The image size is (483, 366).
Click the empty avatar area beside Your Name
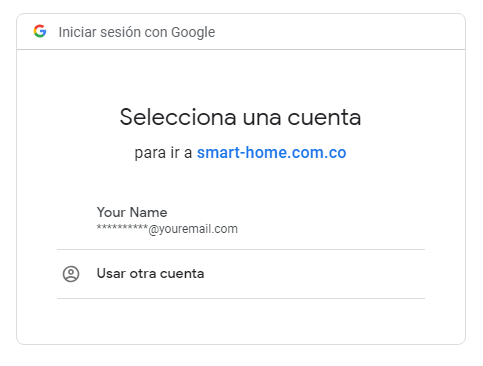coord(71,221)
